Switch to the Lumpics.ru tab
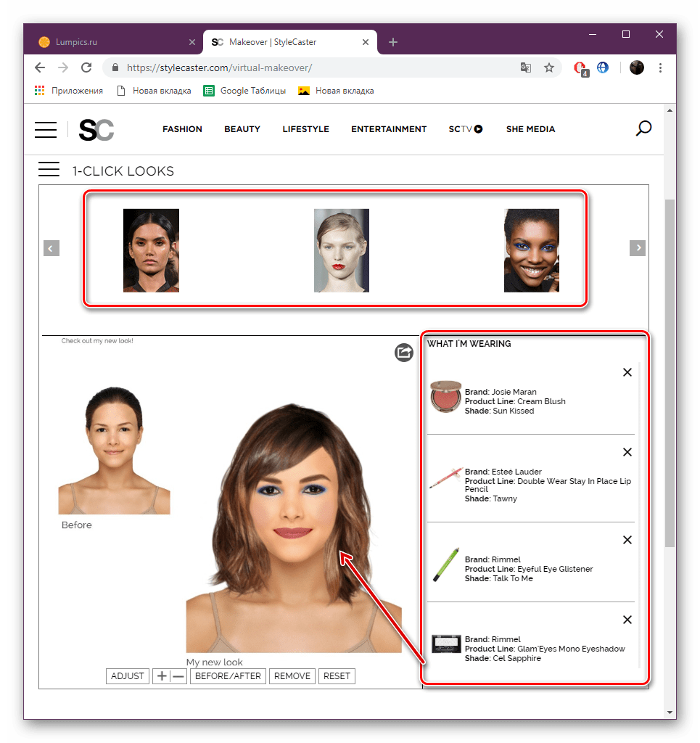The height and width of the screenshot is (743, 700). pyautogui.click(x=114, y=42)
